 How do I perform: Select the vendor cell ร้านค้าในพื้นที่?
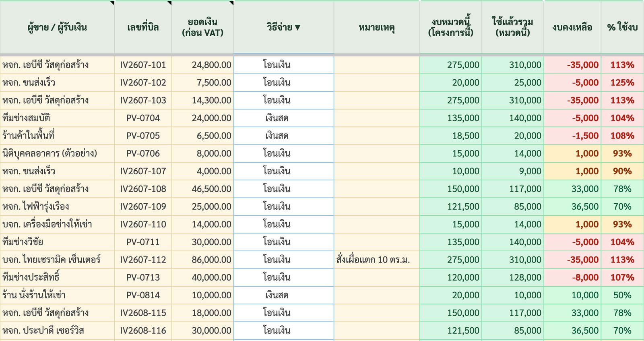click(57, 136)
